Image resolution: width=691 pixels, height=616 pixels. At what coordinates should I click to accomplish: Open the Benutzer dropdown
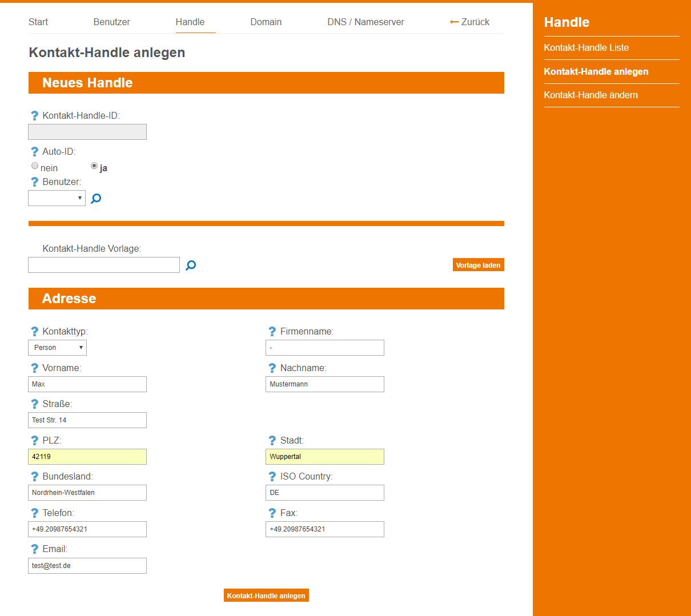57,198
